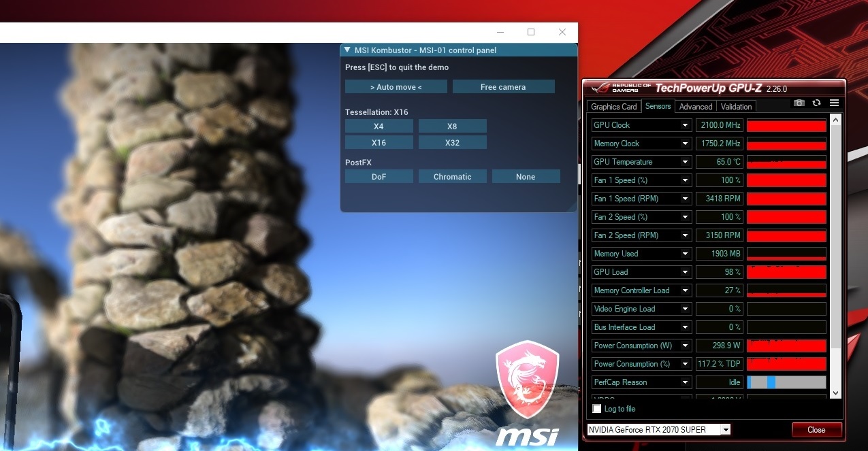868x451 pixels.
Task: Open the GPU Temperature sensor dropdown
Action: (x=686, y=162)
